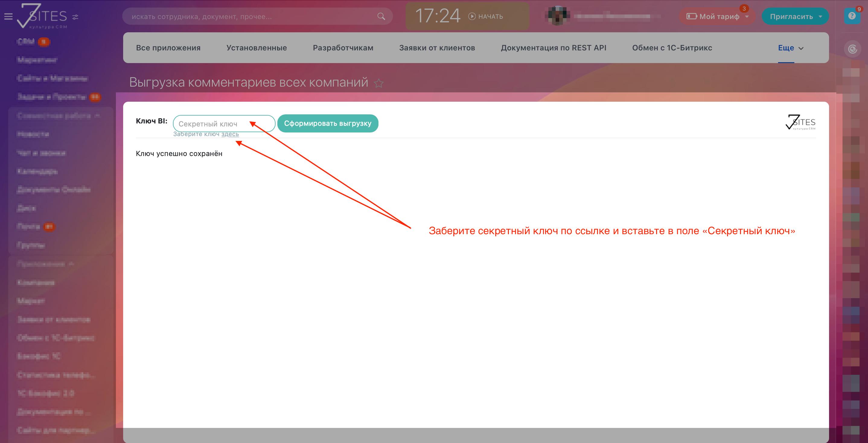Open the help question mark icon

[851, 16]
